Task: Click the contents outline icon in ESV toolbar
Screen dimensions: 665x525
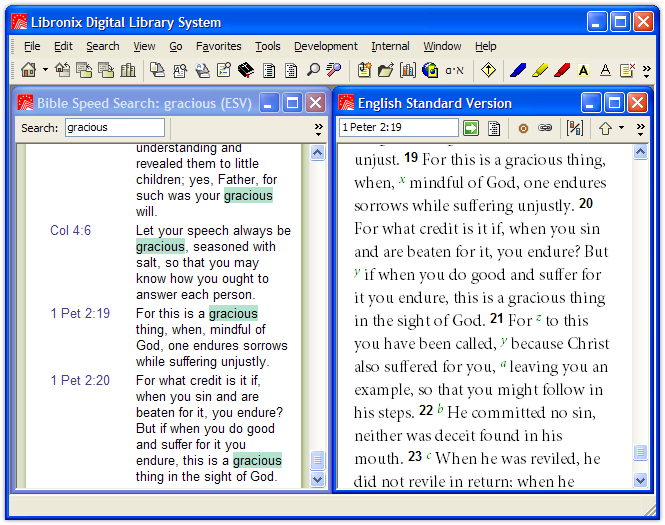Action: (x=494, y=128)
